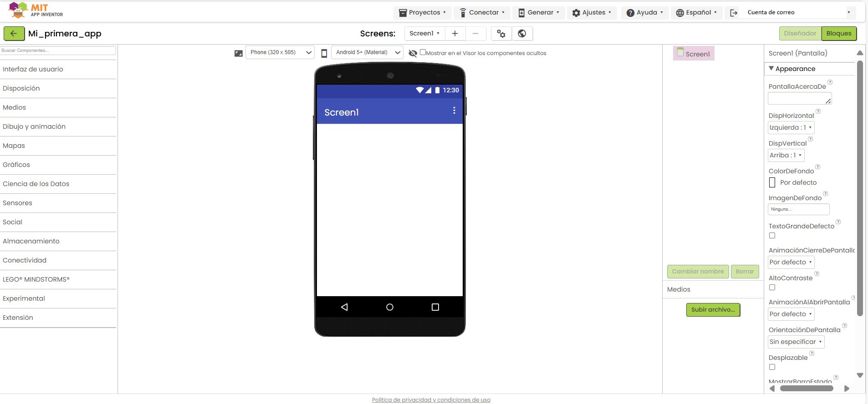Viewport: 868px width, 404px height.
Task: Open the Android 5+ (Material) theme dropdown
Action: point(367,52)
